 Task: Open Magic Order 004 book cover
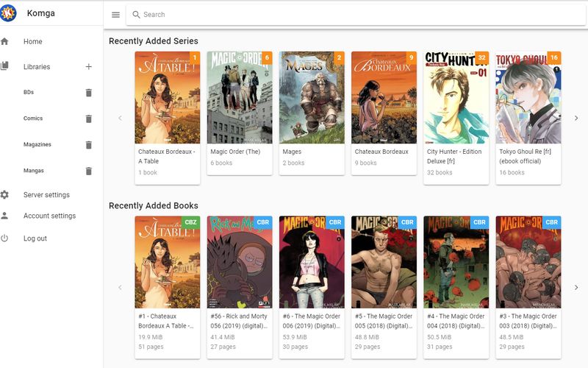click(456, 262)
